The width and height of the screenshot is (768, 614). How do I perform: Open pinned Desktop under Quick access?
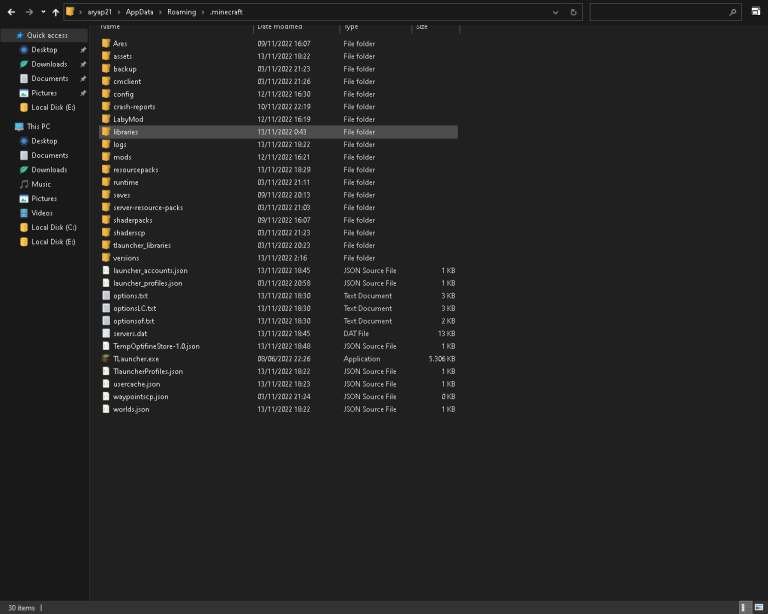[x=44, y=50]
